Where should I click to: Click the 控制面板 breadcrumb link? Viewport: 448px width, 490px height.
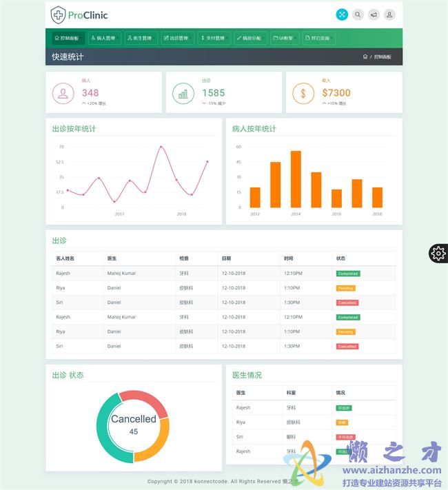click(383, 57)
